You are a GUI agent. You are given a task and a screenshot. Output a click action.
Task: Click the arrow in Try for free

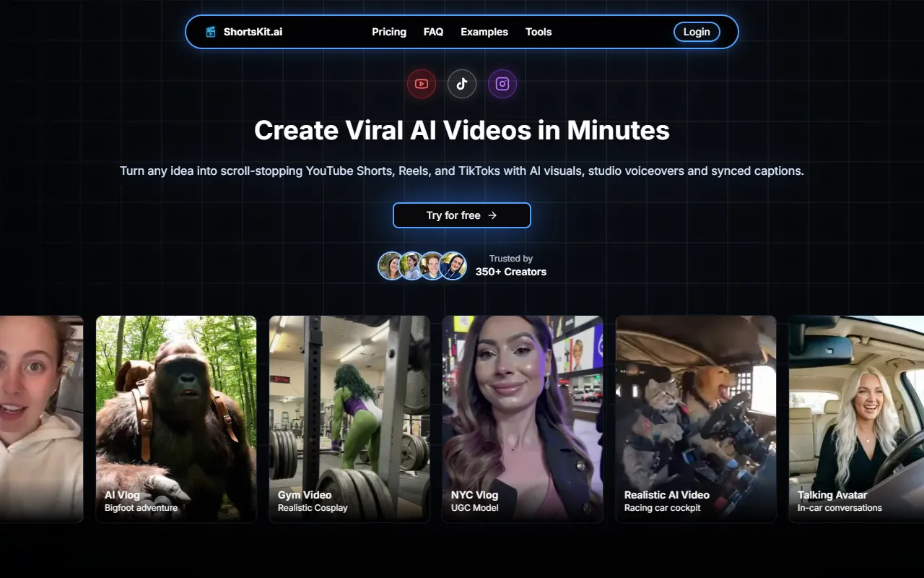click(x=492, y=215)
